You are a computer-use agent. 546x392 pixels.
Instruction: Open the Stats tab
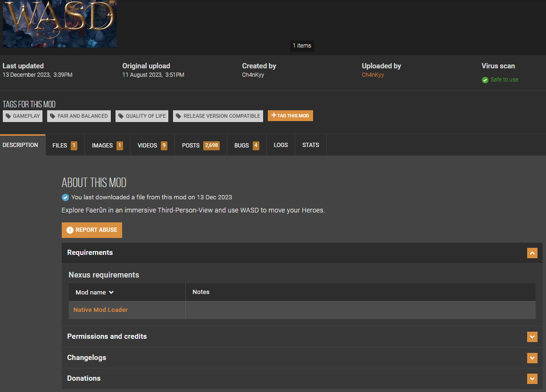pos(311,145)
